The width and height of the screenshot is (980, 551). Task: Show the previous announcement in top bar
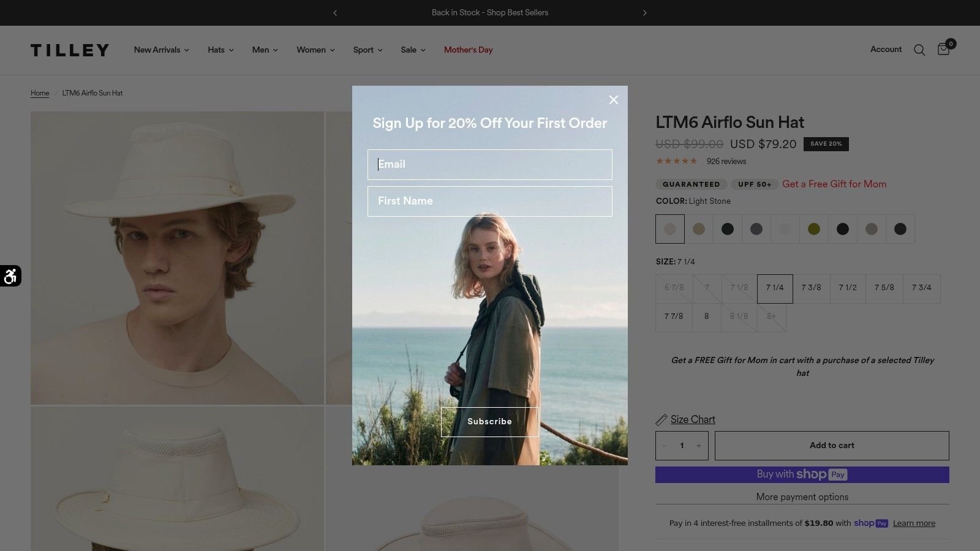pos(335,13)
